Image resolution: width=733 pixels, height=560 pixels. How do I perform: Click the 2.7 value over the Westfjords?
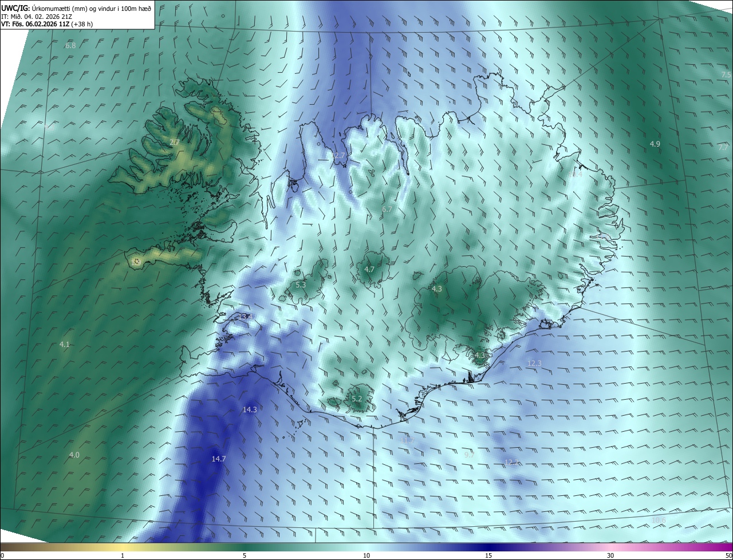point(175,142)
